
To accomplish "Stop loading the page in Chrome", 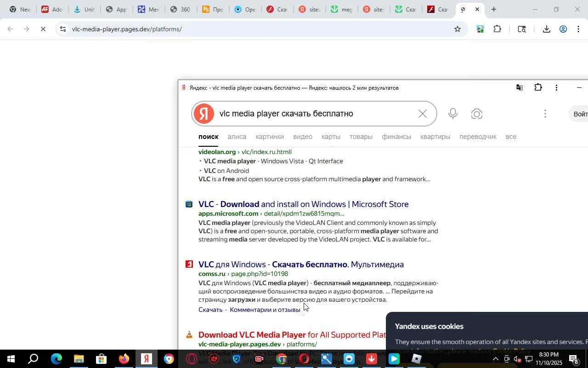I will tap(43, 29).
